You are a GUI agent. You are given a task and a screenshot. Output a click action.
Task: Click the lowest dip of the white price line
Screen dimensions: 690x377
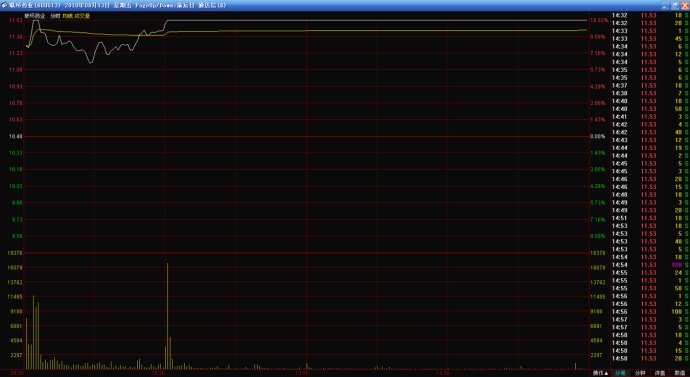tap(91, 62)
